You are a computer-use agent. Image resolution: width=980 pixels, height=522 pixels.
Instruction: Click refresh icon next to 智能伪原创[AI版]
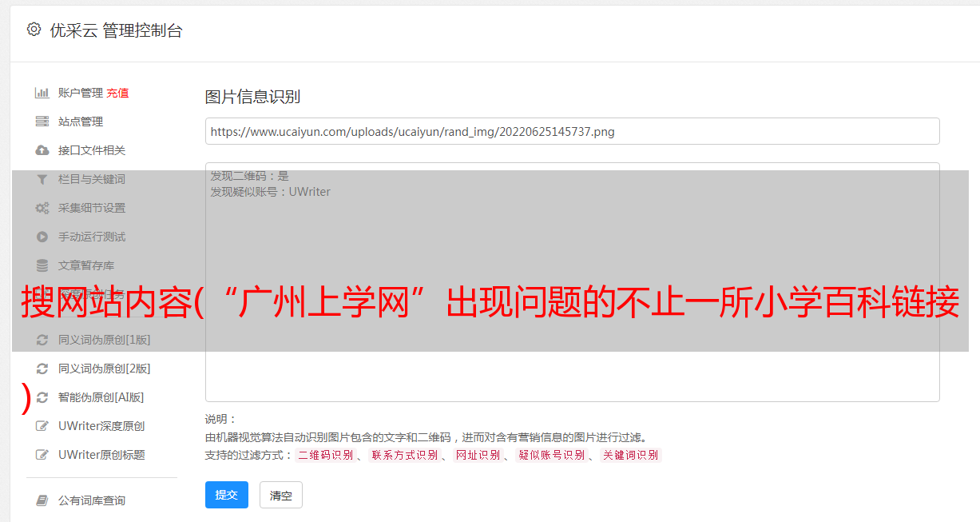pyautogui.click(x=42, y=397)
